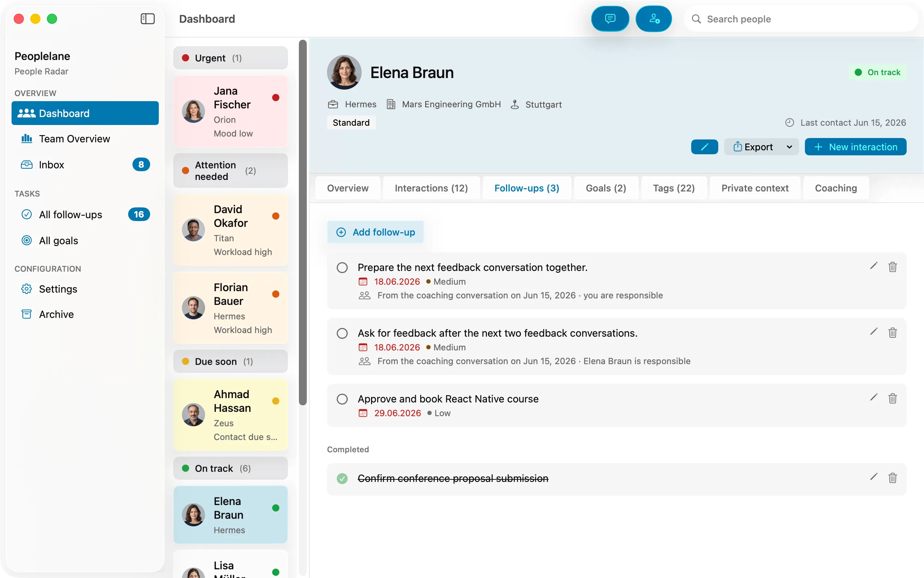Switch to the Interactions (12) tab
The image size is (924, 578).
(431, 188)
